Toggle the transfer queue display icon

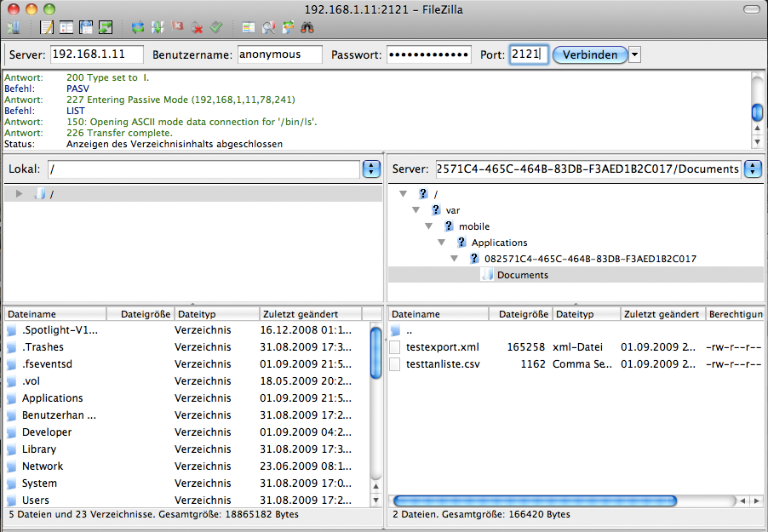[x=106, y=27]
